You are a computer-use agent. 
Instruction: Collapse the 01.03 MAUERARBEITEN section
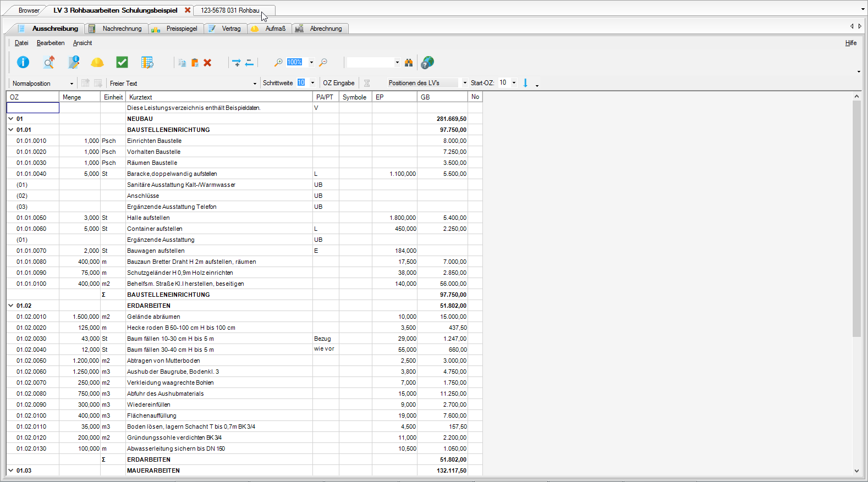(x=11, y=470)
